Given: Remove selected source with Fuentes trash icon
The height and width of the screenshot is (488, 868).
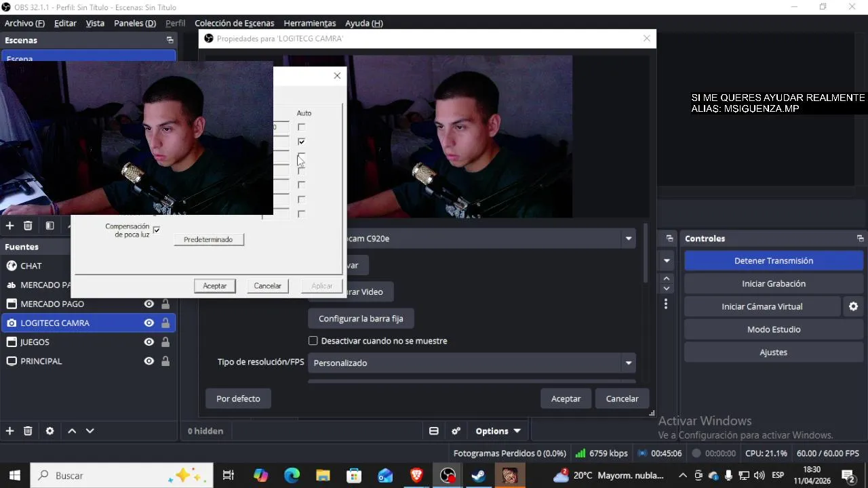Looking at the screenshot, I should (28, 430).
